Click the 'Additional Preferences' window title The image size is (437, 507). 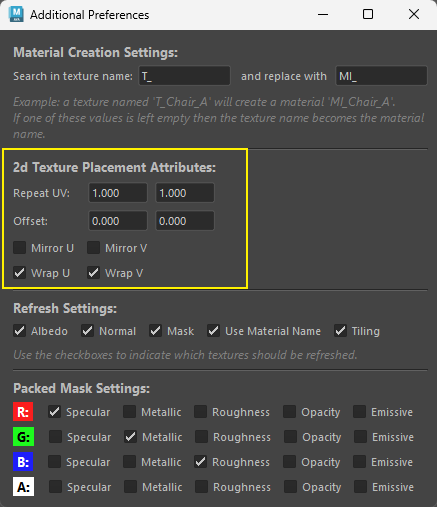click(x=89, y=15)
